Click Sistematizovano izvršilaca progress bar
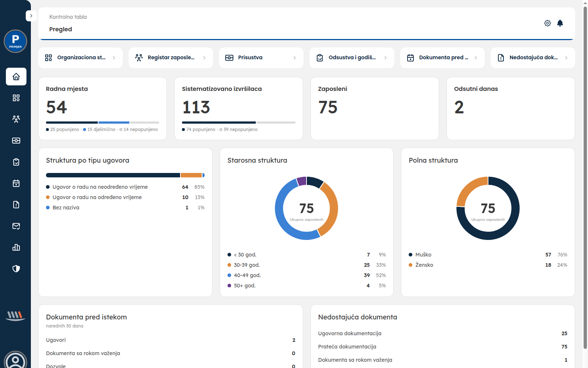 point(239,123)
